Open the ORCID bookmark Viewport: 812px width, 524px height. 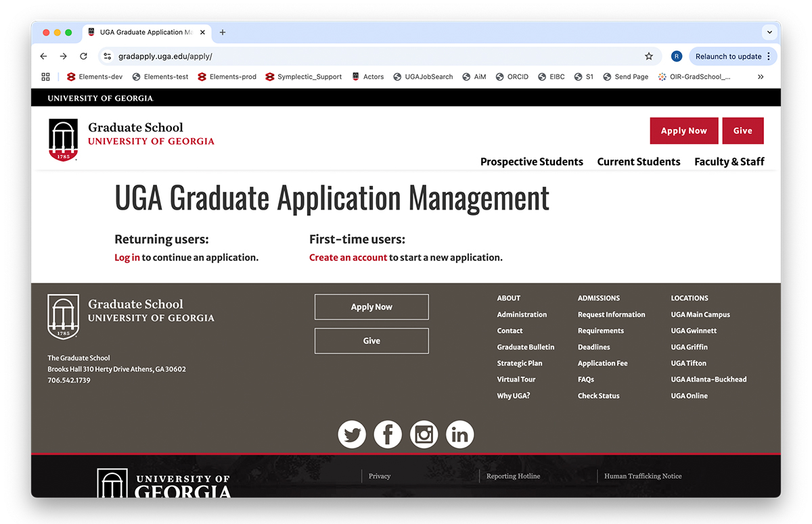[x=512, y=76]
